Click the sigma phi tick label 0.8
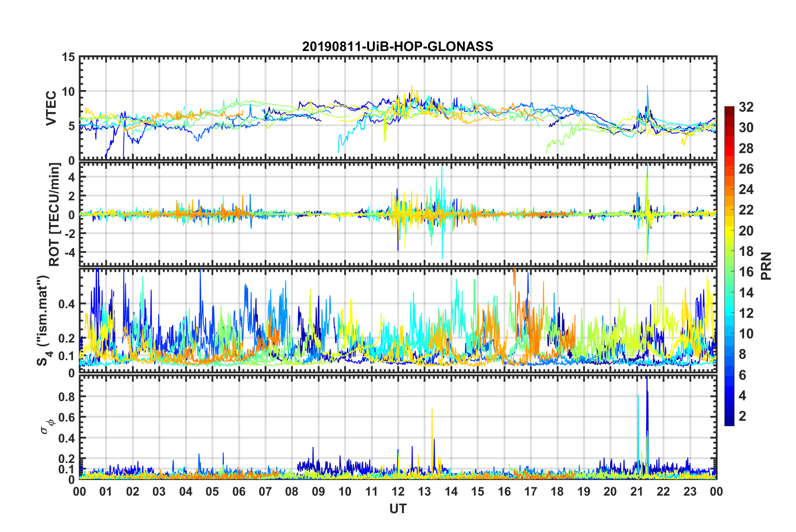 (66, 396)
